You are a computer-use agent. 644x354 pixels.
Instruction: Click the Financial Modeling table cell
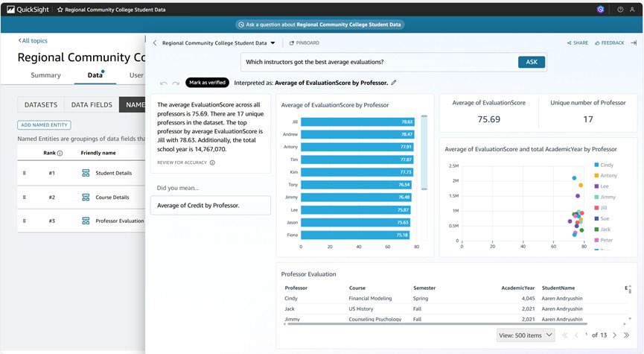click(371, 299)
